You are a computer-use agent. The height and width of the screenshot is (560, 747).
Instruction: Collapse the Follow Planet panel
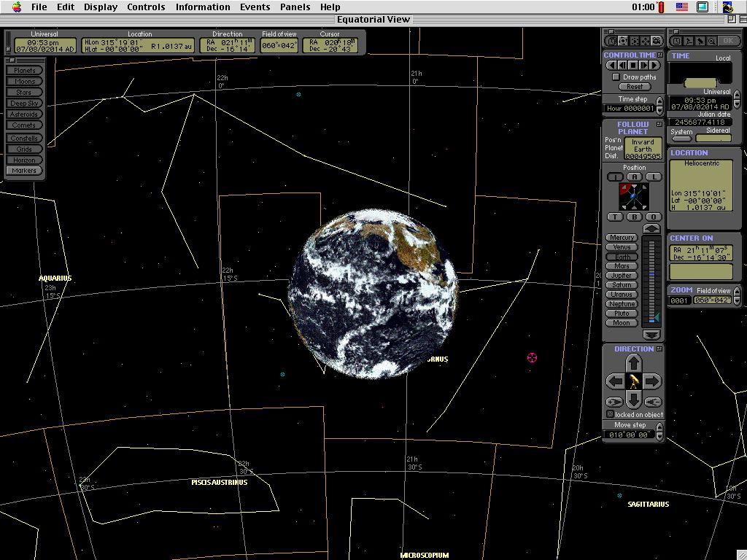(x=659, y=125)
